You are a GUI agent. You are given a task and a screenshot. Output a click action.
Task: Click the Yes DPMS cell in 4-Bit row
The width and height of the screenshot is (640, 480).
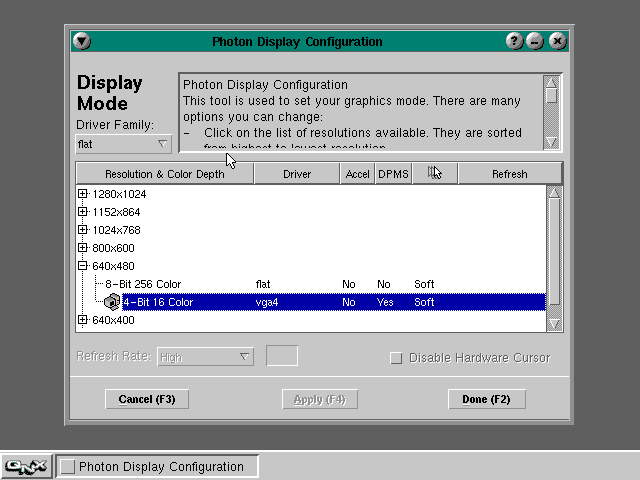(385, 302)
